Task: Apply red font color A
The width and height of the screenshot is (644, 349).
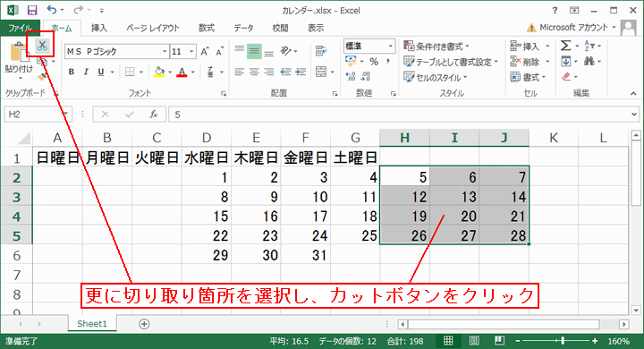Action: click(182, 72)
